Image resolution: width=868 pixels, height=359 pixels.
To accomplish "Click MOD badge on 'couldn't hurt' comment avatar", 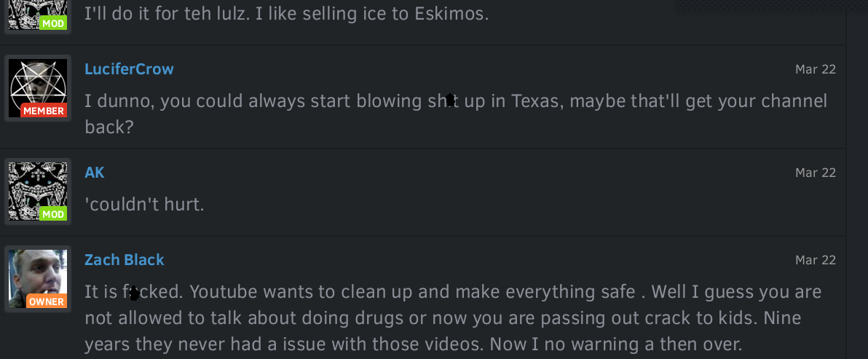I will (x=52, y=213).
